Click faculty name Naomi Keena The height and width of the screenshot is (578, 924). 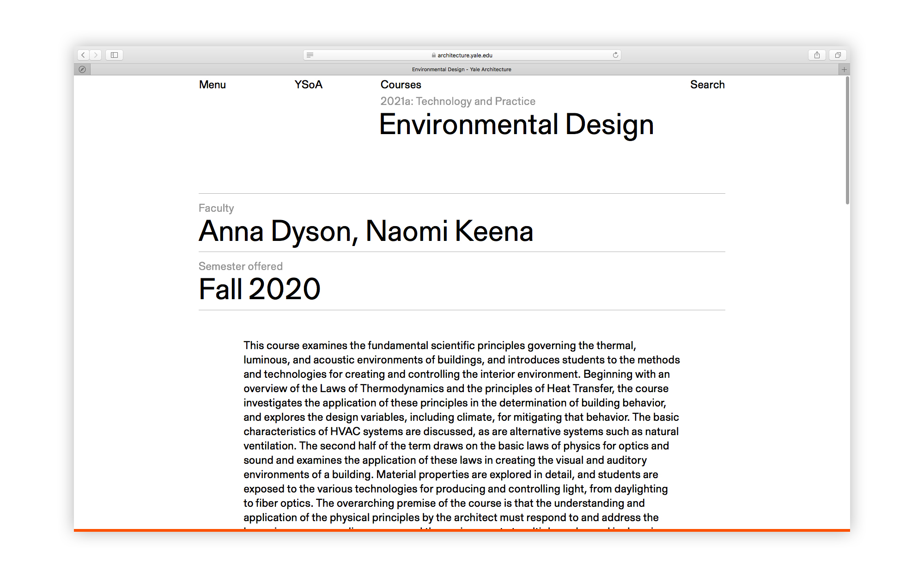[449, 231]
